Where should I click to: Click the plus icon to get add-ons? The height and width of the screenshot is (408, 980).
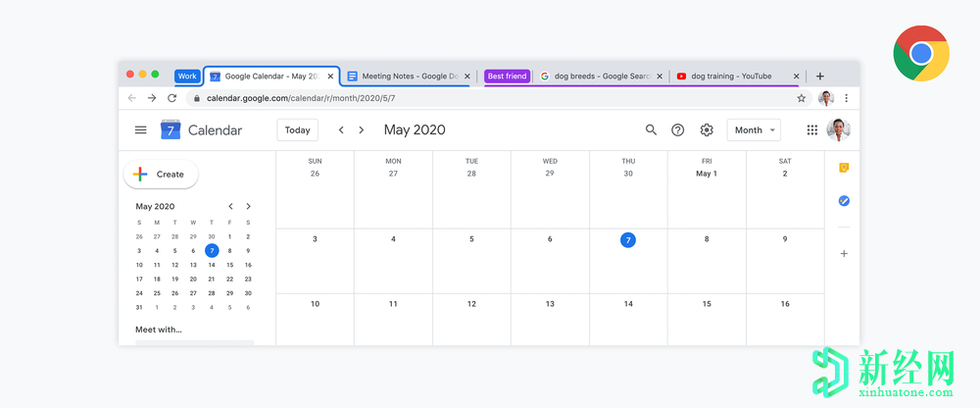844,254
